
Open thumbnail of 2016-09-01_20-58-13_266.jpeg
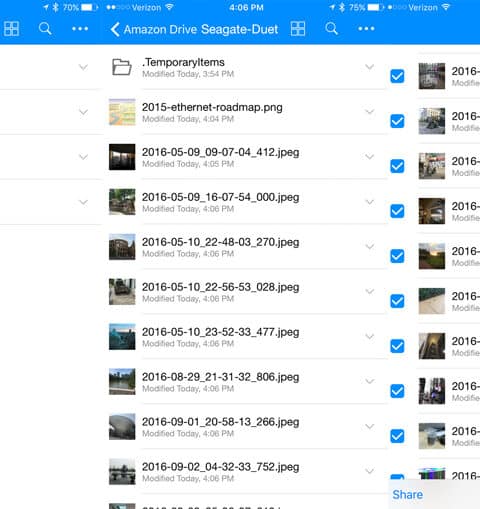click(122, 427)
